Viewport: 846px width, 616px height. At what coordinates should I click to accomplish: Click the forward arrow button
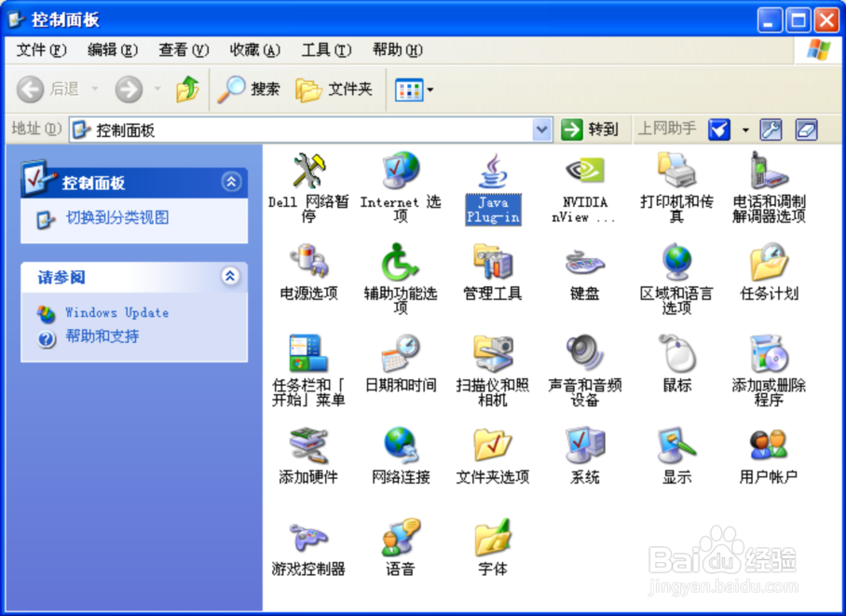[129, 89]
